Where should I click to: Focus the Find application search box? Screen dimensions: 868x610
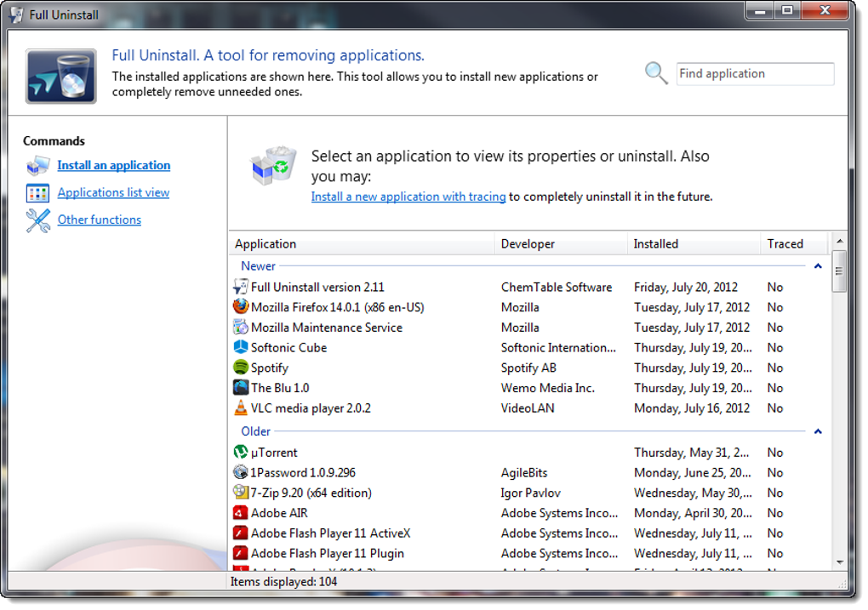(x=755, y=74)
